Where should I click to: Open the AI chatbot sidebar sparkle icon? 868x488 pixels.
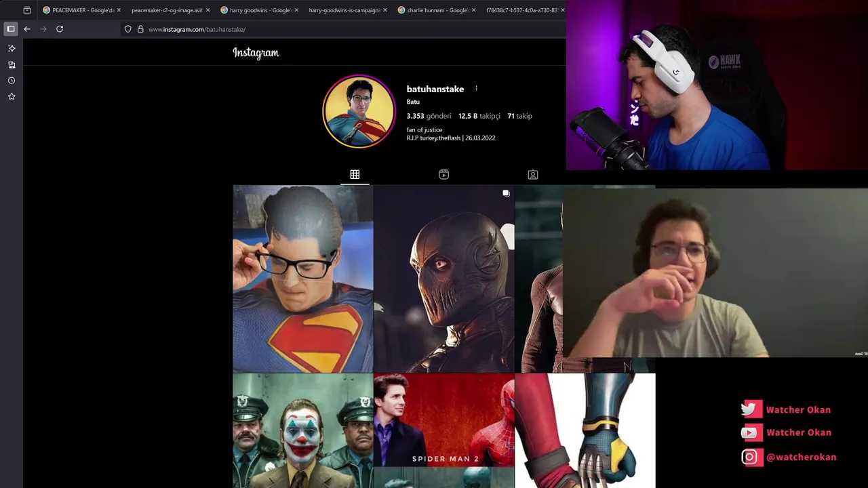[12, 49]
